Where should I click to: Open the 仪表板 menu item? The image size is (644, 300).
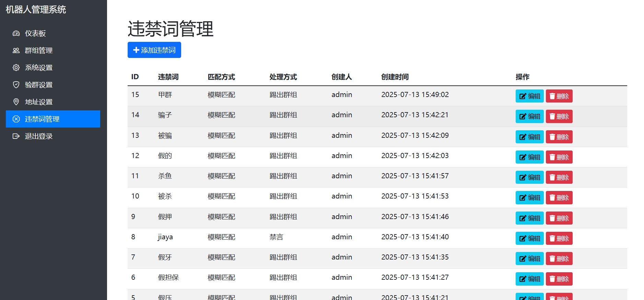point(35,33)
